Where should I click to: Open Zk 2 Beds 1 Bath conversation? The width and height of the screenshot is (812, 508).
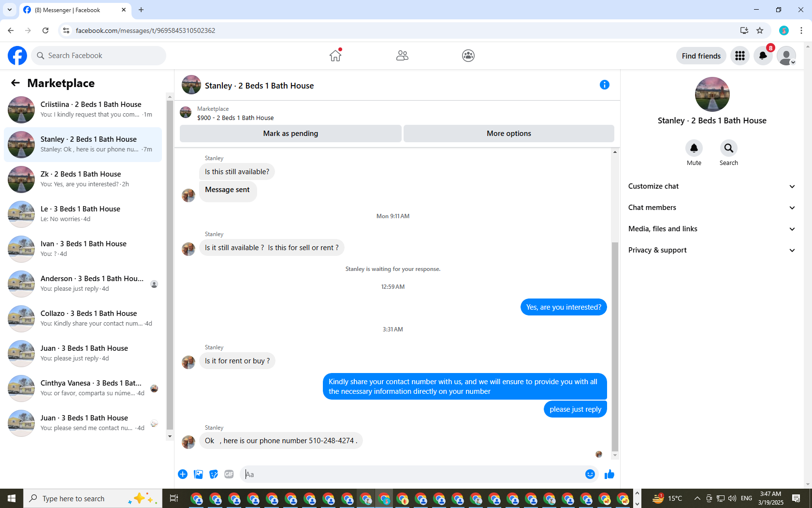[x=83, y=179]
